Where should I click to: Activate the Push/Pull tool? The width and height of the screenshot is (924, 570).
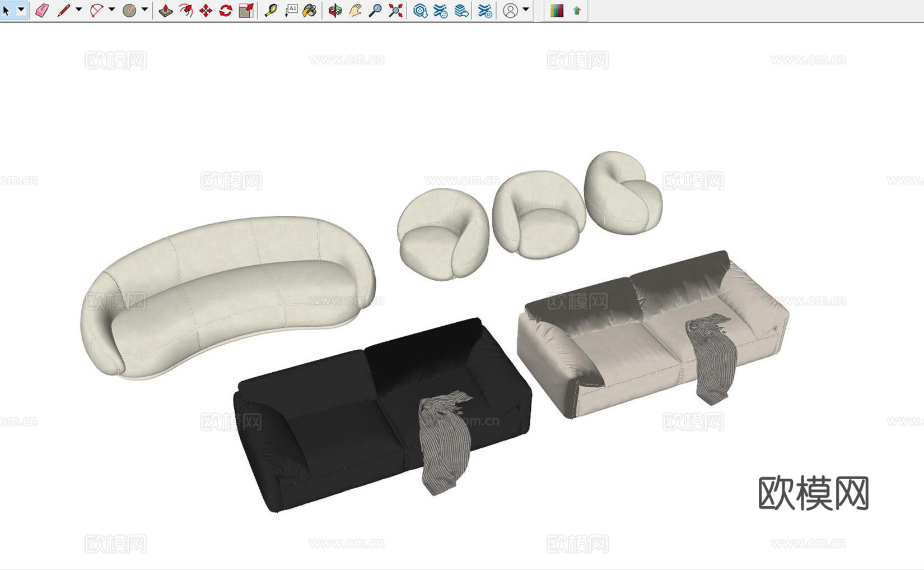[x=166, y=10]
